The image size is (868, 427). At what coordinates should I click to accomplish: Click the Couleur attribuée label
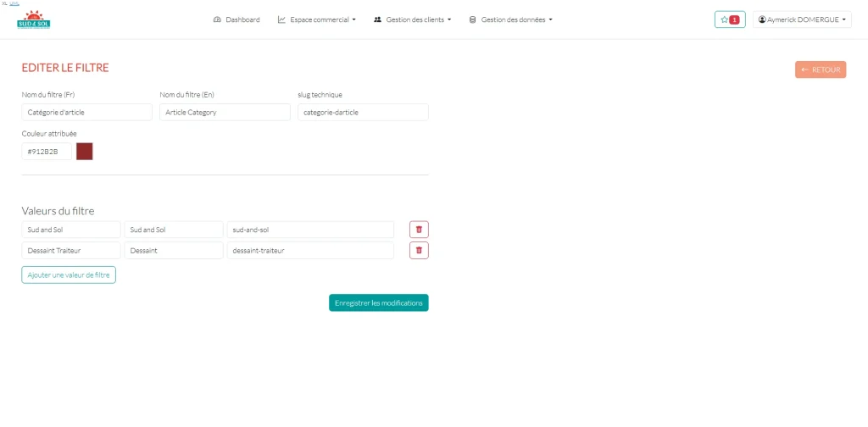49,133
